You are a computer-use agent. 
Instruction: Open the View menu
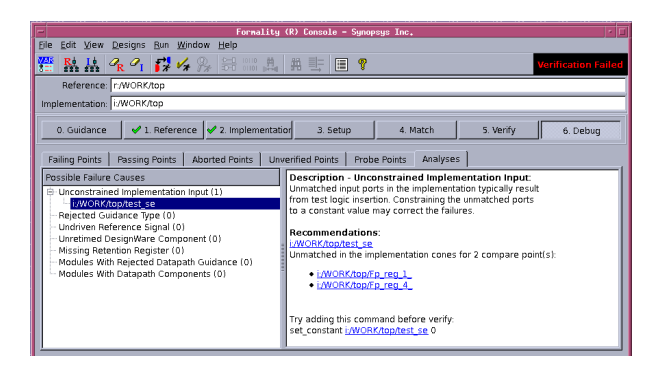tap(93, 45)
